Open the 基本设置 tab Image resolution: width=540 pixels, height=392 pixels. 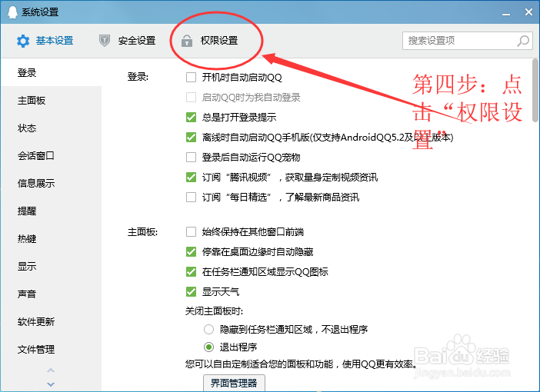click(x=45, y=41)
